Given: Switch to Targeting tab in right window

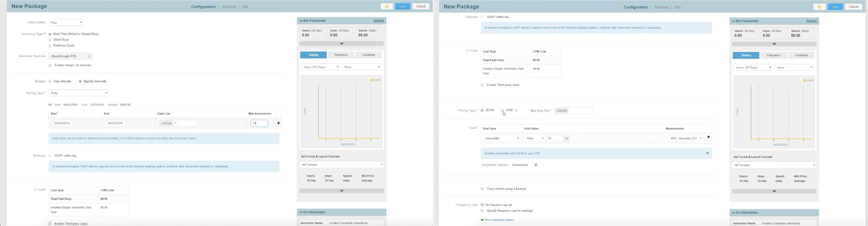Looking at the screenshot, I should coord(661,7).
